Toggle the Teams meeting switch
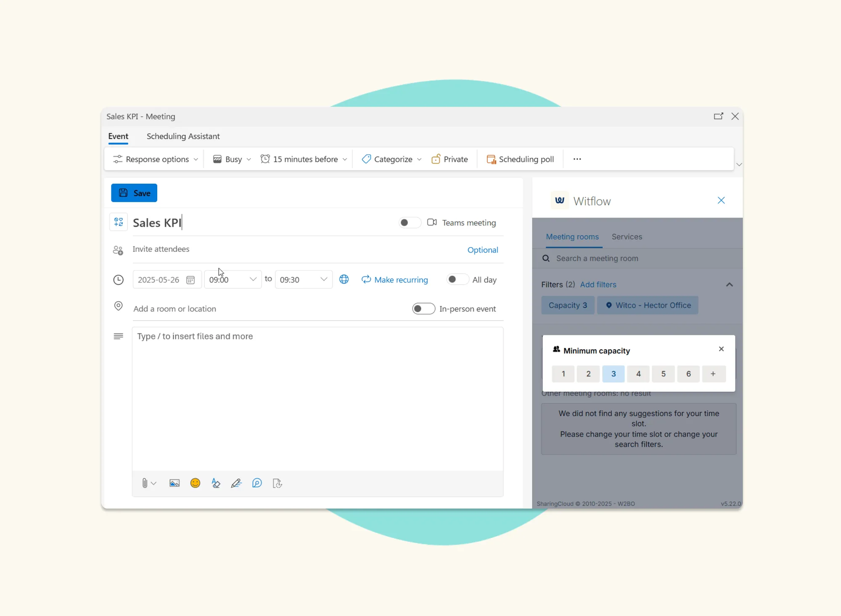Viewport: 841px width, 616px height. pyautogui.click(x=410, y=223)
